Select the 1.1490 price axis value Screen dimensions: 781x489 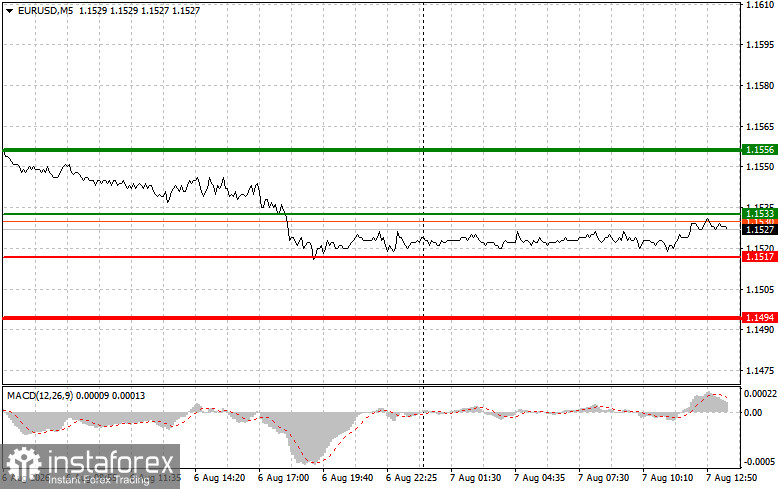(x=760, y=330)
